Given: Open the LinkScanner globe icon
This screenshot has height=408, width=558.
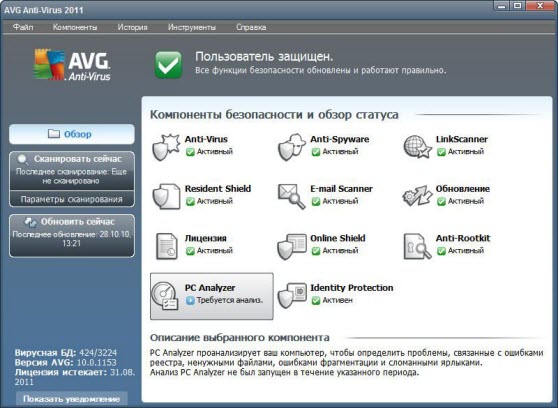Looking at the screenshot, I should point(417,147).
